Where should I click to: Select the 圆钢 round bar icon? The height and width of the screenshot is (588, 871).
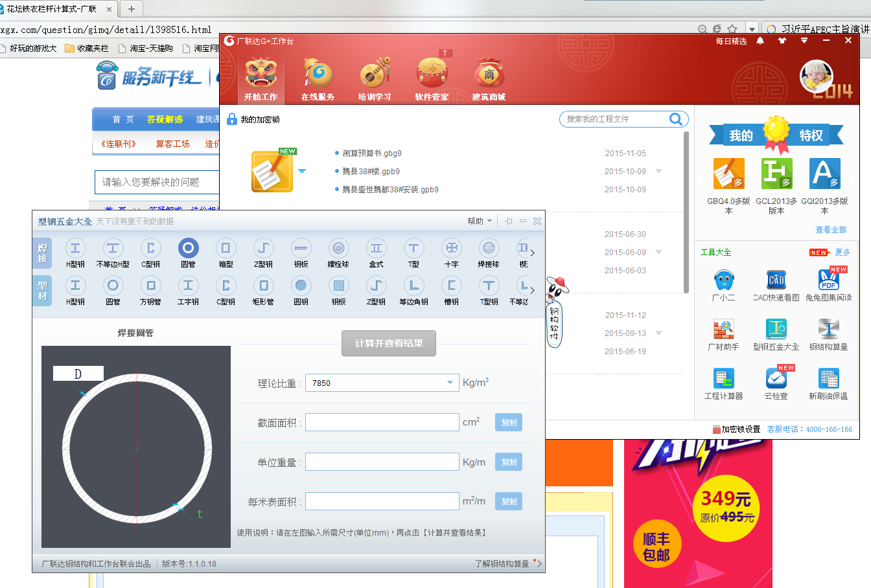click(x=301, y=286)
